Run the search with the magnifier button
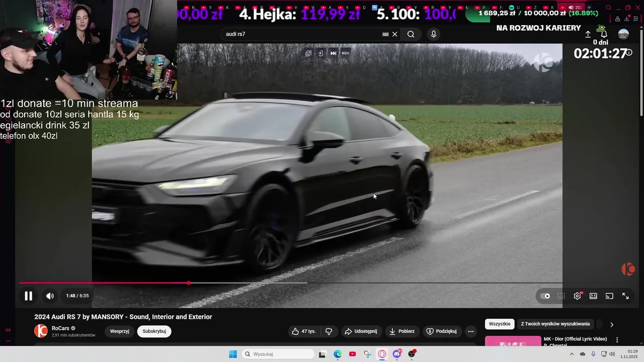Screen dimensions: 644x362 [411, 34]
